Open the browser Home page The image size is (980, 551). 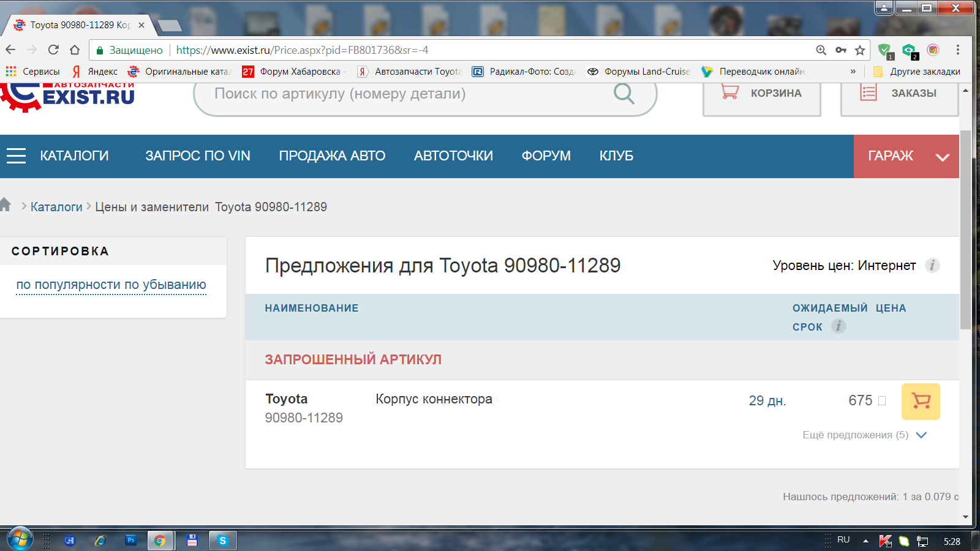point(75,50)
